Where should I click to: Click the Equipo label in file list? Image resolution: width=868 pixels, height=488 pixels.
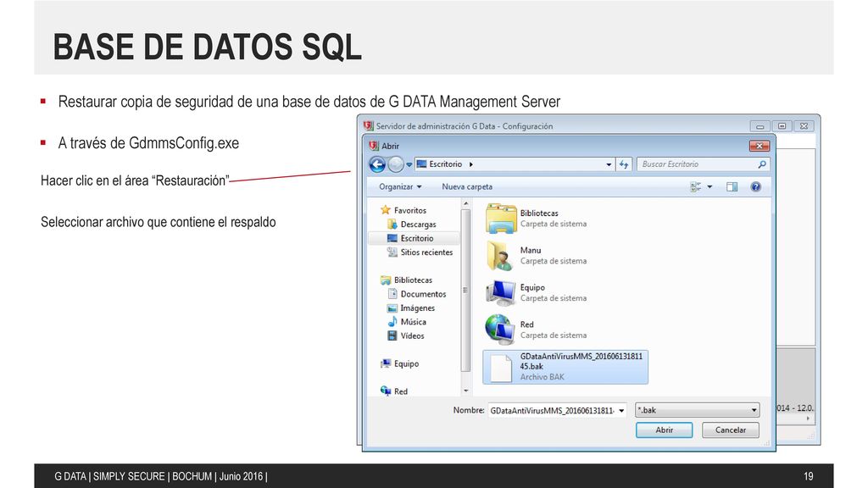532,287
